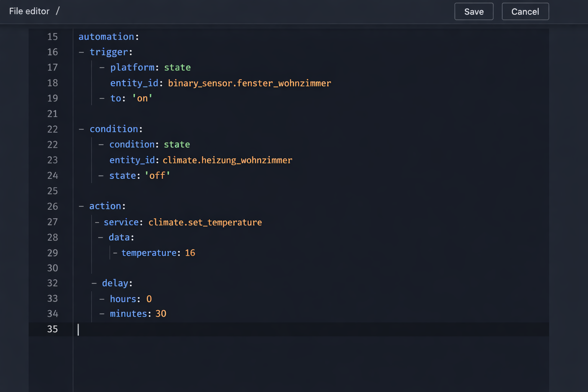Click binary_sensor.fenster_wohnzimmer entity id

249,83
